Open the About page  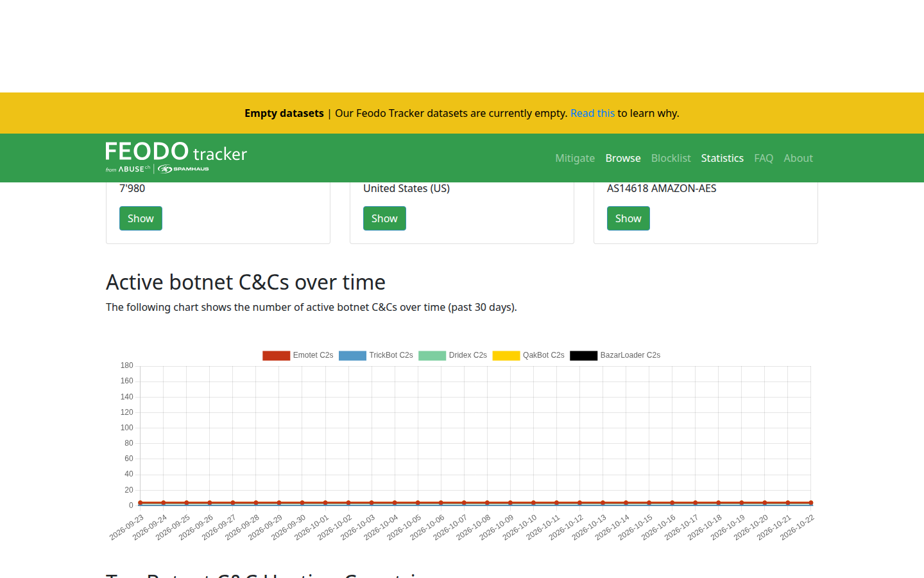[798, 158]
